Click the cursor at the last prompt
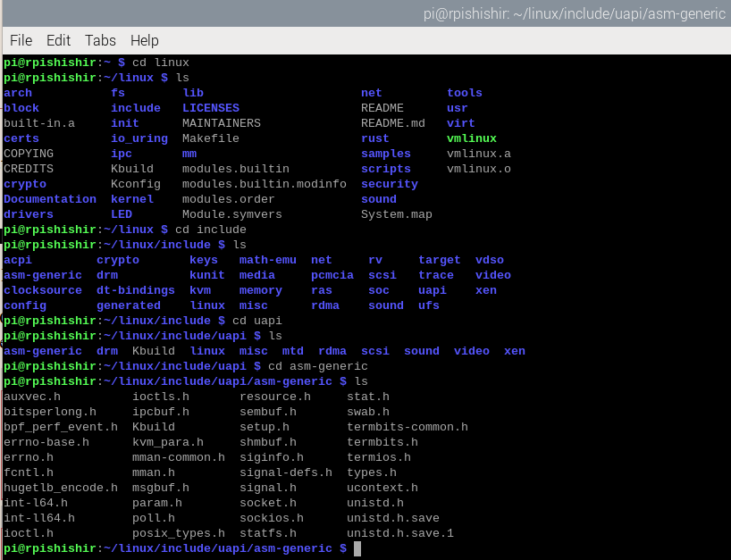 [357, 548]
